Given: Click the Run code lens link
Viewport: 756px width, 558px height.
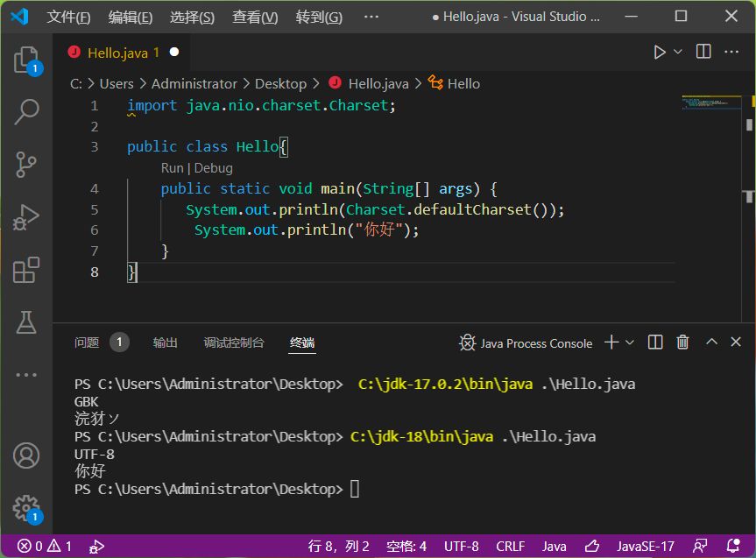Looking at the screenshot, I should [x=172, y=168].
